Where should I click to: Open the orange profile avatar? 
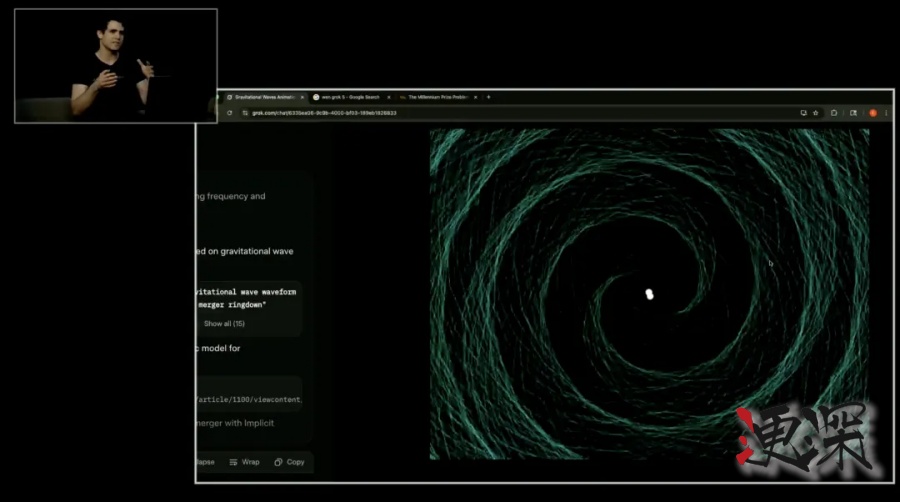click(872, 113)
